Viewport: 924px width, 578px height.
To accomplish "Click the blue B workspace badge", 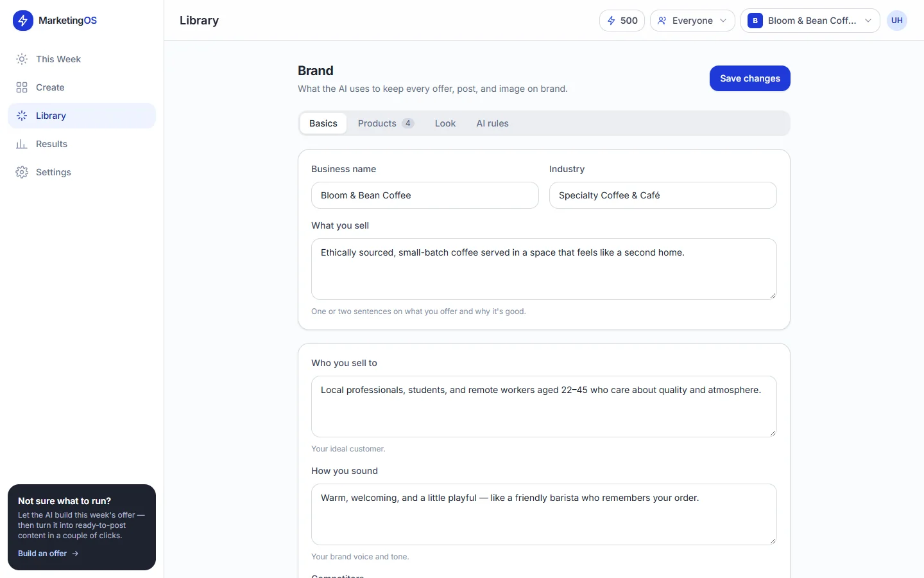I will pyautogui.click(x=755, y=21).
